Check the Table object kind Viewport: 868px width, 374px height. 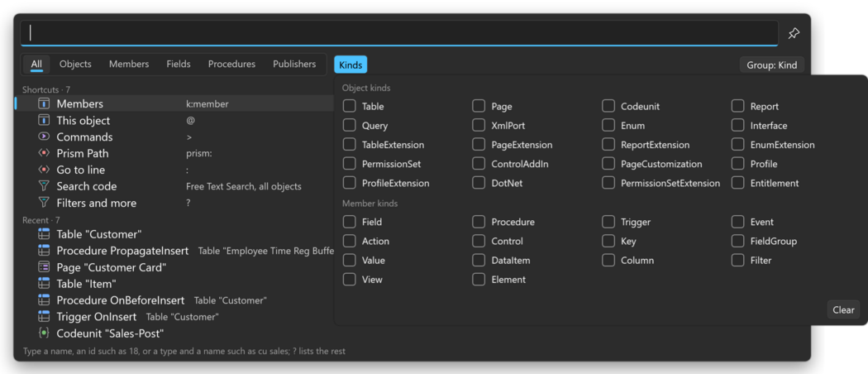(350, 107)
